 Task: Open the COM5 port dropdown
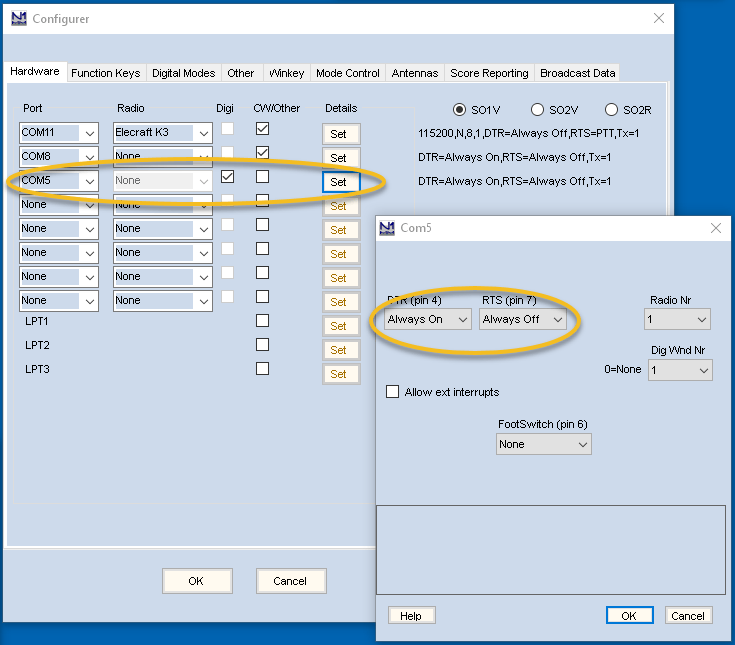(59, 180)
